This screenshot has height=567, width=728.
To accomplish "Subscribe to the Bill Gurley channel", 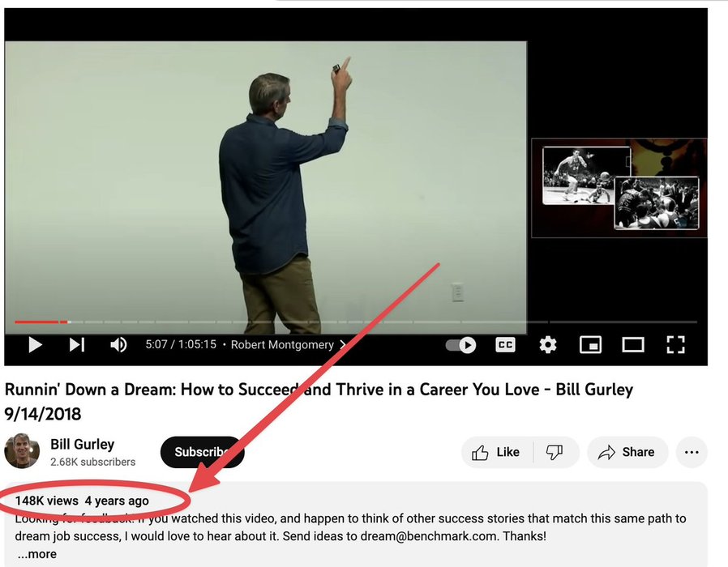I will point(202,452).
